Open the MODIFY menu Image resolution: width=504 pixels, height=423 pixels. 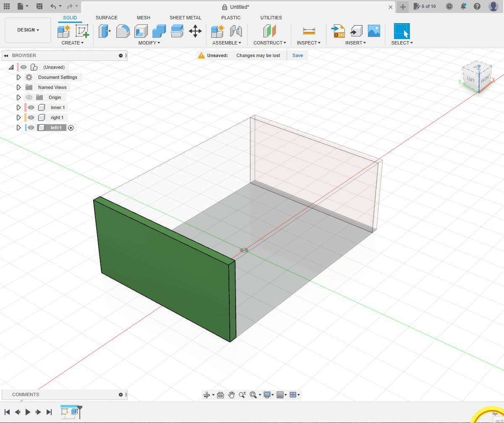[x=149, y=43]
